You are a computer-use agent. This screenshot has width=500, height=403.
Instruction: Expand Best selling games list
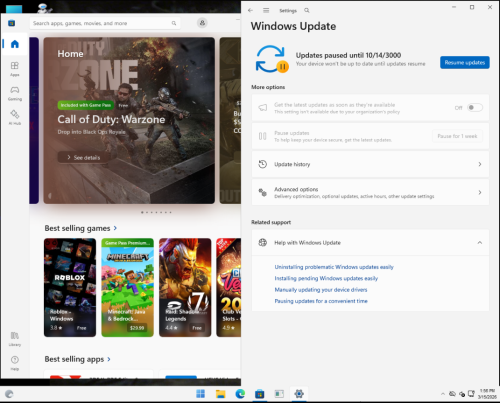click(81, 228)
